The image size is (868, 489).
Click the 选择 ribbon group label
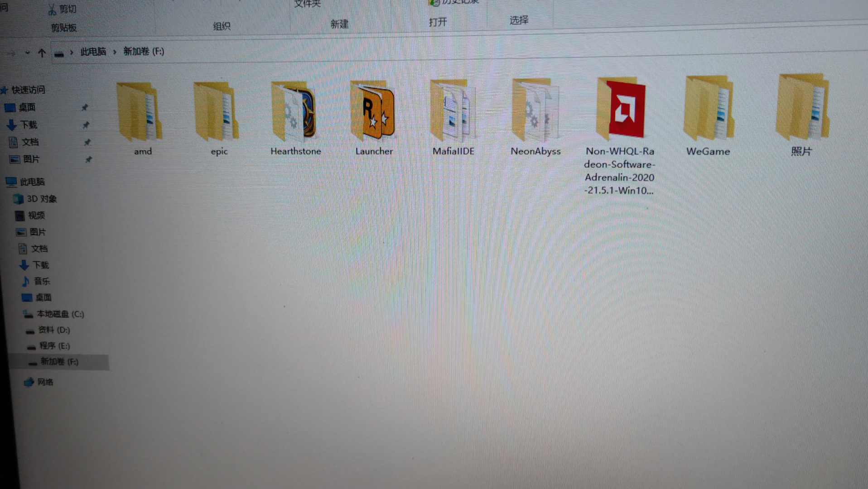tap(519, 20)
